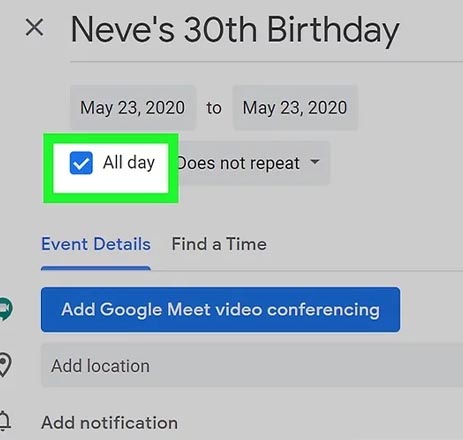Click the Add notification button

coord(109,423)
